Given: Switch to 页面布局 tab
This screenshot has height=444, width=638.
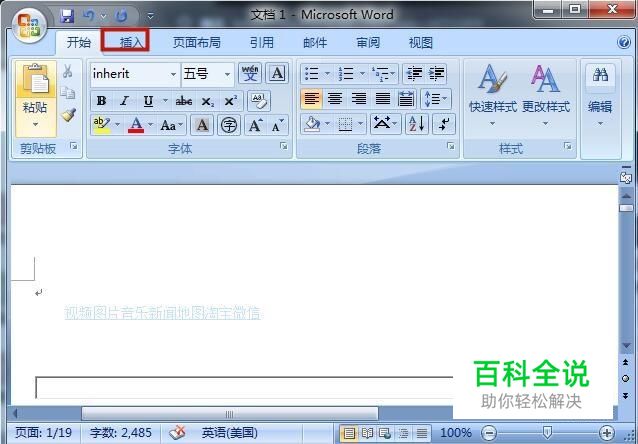Looking at the screenshot, I should [x=197, y=42].
